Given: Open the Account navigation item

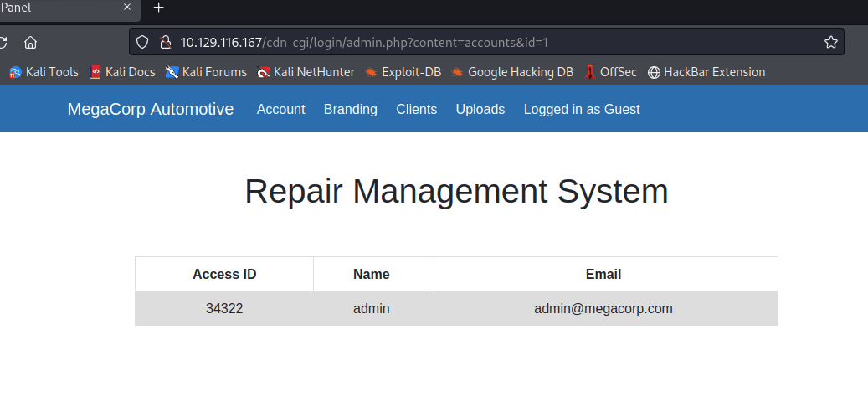Looking at the screenshot, I should click(281, 109).
